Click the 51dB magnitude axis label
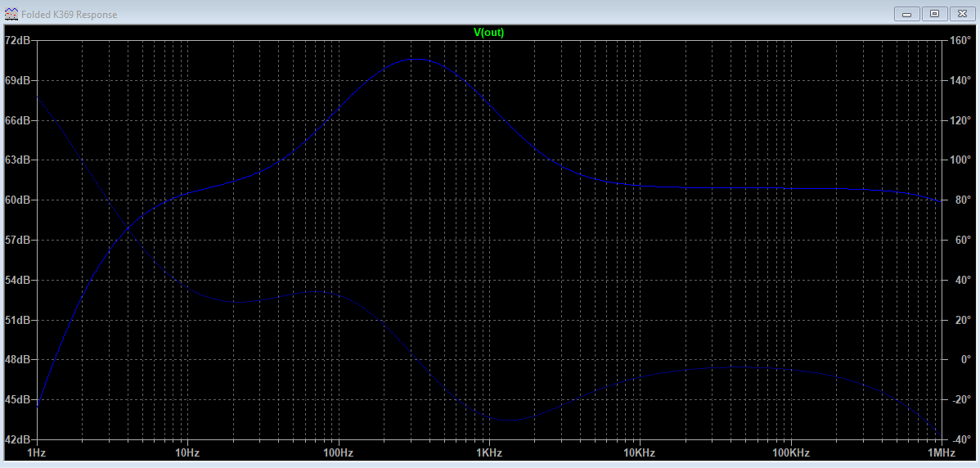Viewport: 980px width, 468px height. click(x=17, y=321)
